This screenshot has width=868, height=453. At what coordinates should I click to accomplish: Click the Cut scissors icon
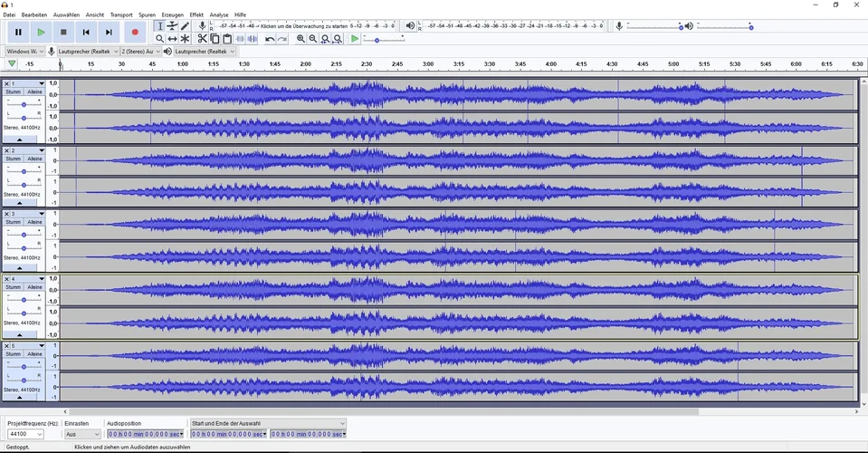coord(202,39)
